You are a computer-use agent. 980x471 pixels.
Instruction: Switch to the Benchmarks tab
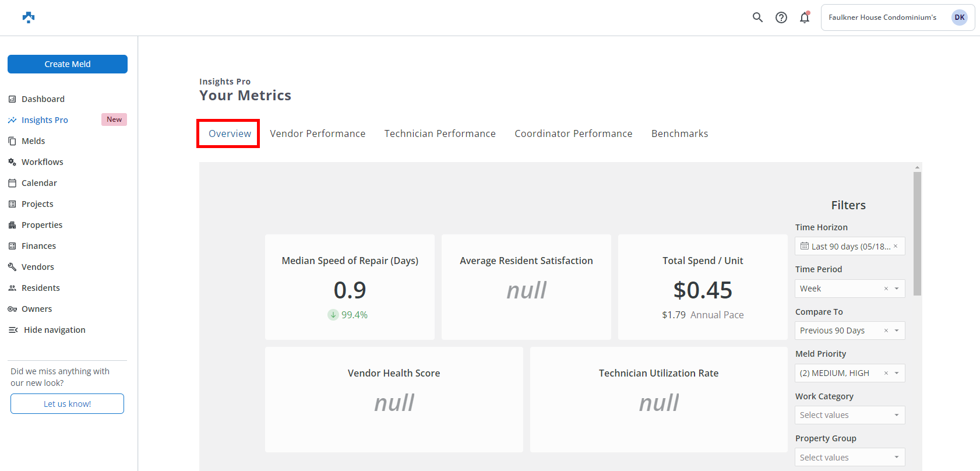(679, 133)
